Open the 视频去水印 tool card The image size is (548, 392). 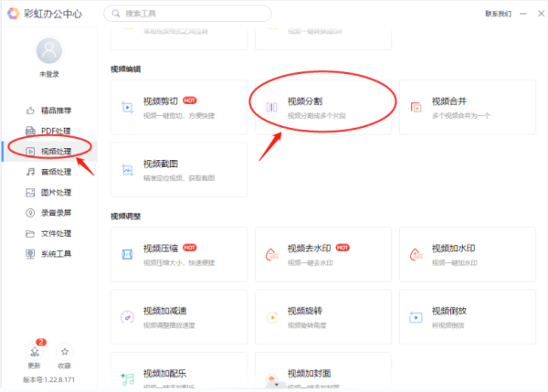click(x=323, y=254)
